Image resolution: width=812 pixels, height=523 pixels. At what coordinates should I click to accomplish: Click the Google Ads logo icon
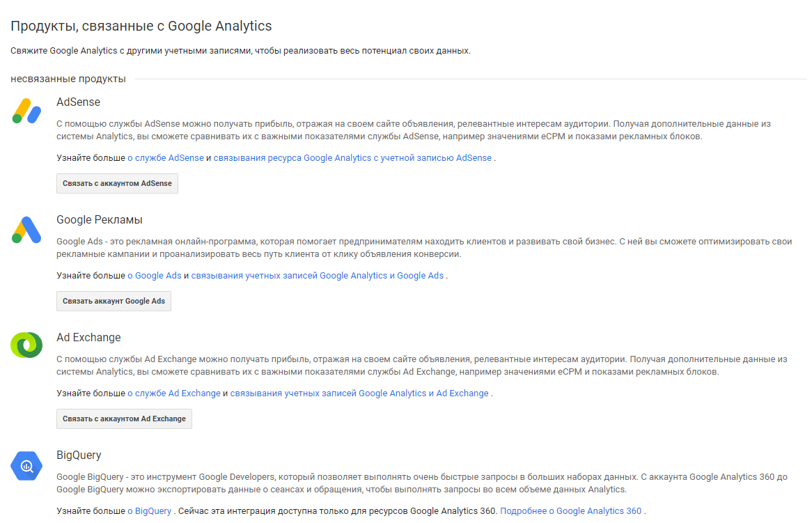27,229
